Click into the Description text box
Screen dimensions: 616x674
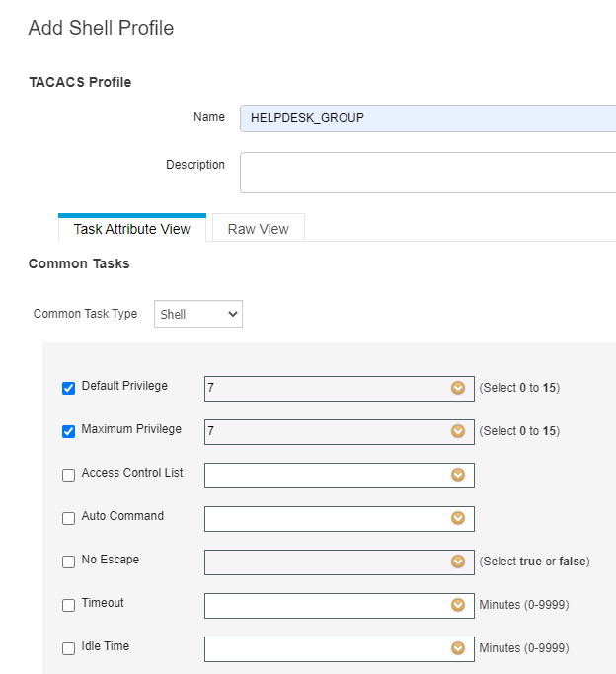tap(427, 173)
